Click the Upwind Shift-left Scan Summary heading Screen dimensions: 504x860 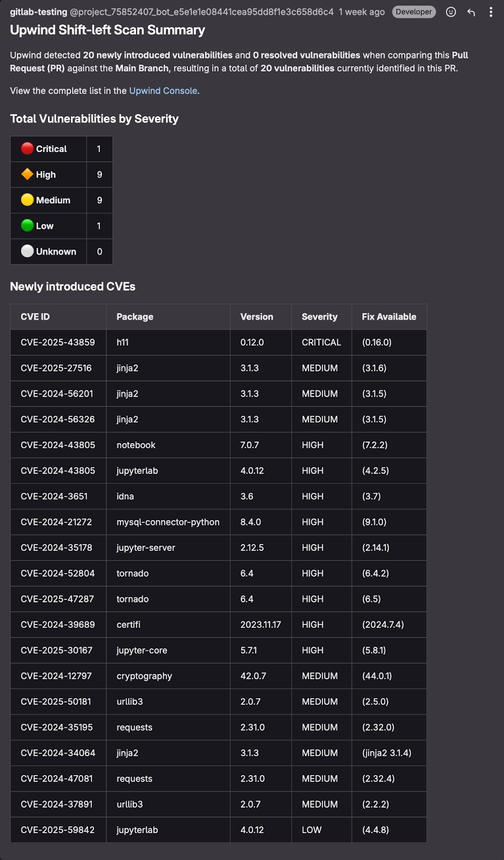107,30
